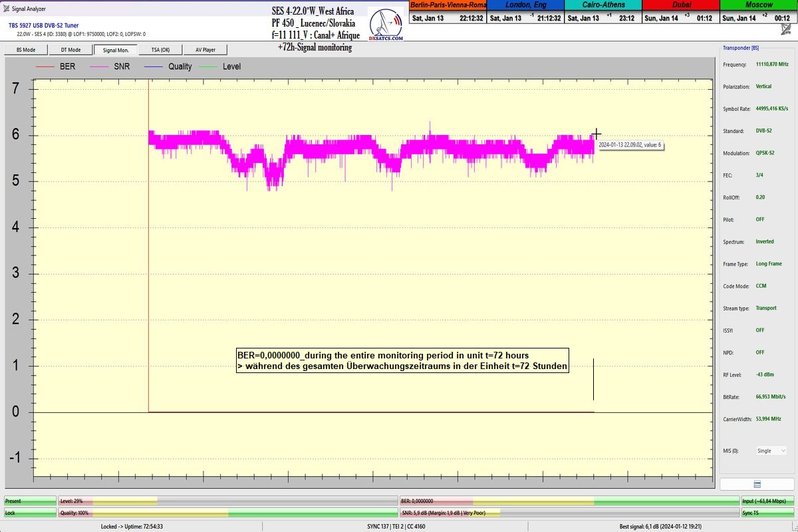Click the Signal Analyzer window icon
798x532 pixels.
point(7,9)
